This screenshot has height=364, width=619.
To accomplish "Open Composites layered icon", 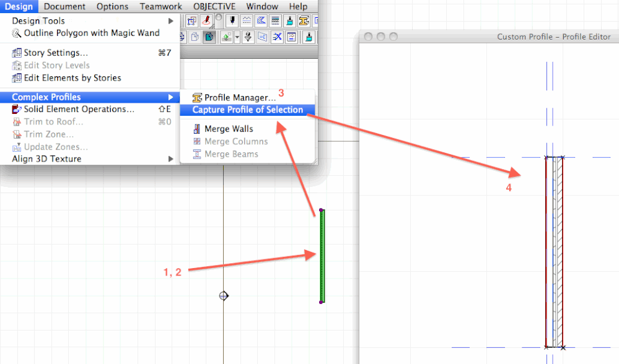I will [275, 21].
